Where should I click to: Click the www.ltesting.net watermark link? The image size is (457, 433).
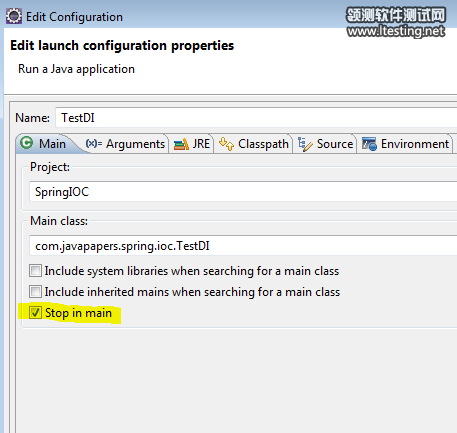(x=396, y=31)
